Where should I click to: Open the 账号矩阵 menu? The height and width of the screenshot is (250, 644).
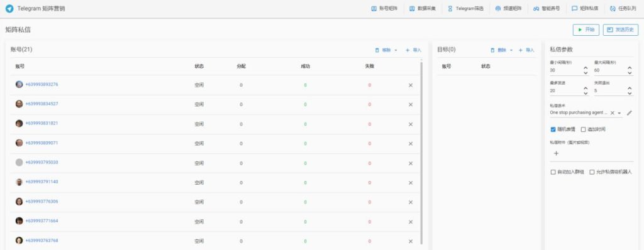(384, 9)
